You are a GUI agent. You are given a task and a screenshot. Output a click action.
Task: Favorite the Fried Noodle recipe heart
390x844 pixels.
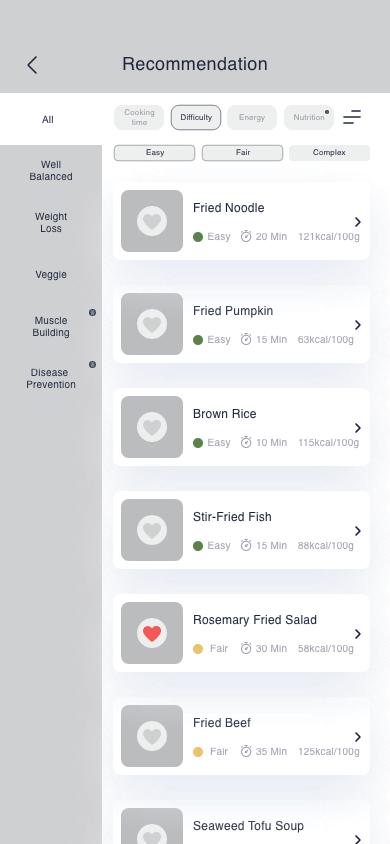152,221
